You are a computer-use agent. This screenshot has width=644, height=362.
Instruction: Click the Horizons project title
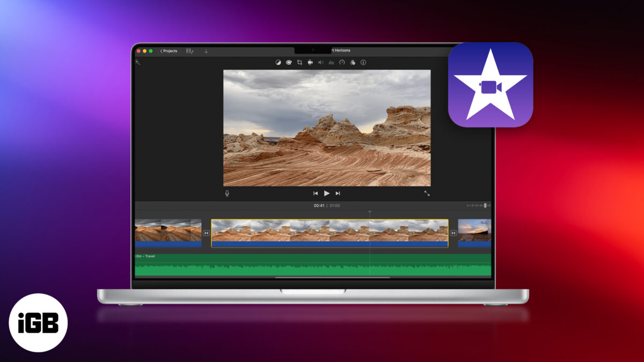pos(342,50)
